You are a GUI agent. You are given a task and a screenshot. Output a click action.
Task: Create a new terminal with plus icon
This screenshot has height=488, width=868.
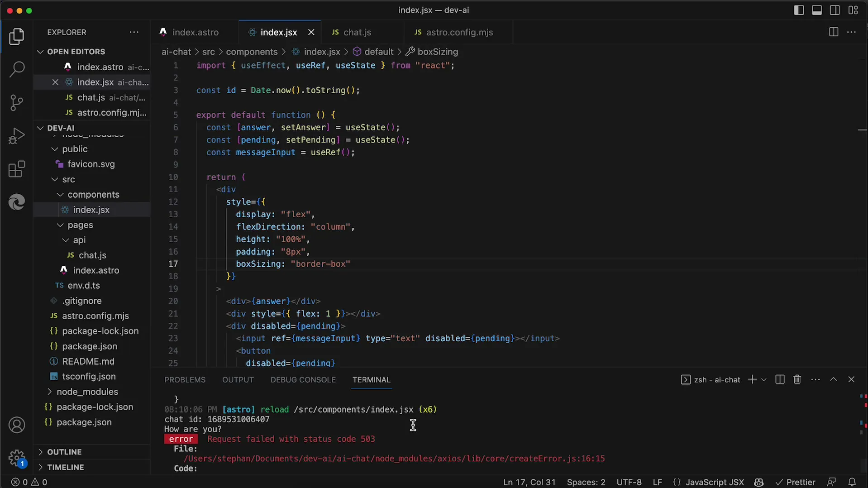coord(752,379)
